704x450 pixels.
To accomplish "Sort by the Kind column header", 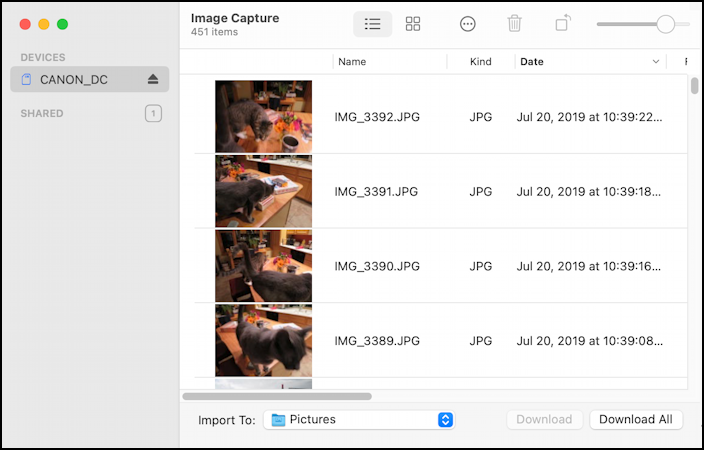I will pyautogui.click(x=481, y=62).
